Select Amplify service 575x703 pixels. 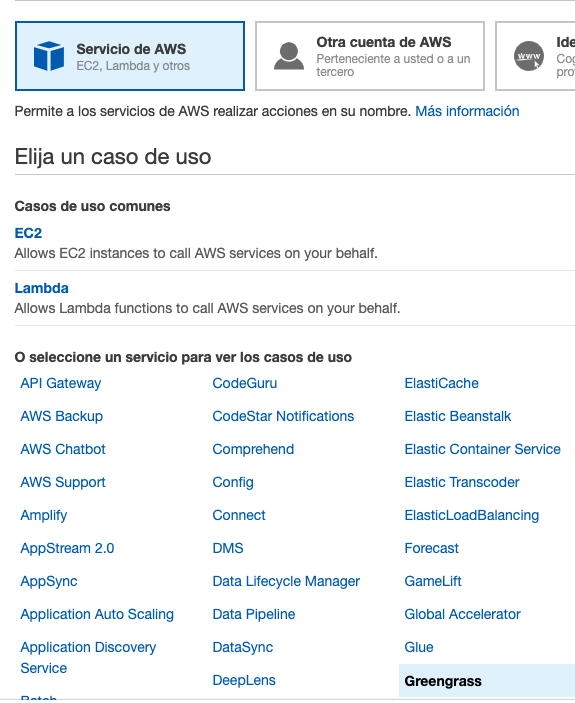coord(44,515)
